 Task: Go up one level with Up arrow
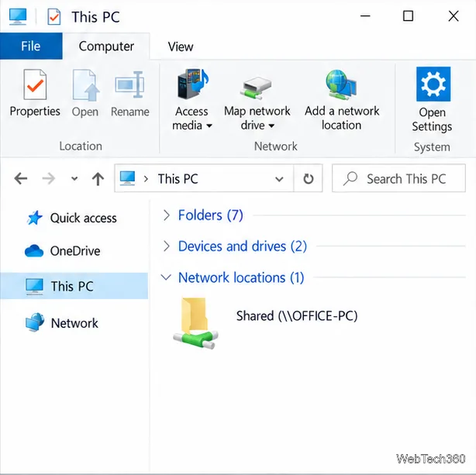coord(98,178)
